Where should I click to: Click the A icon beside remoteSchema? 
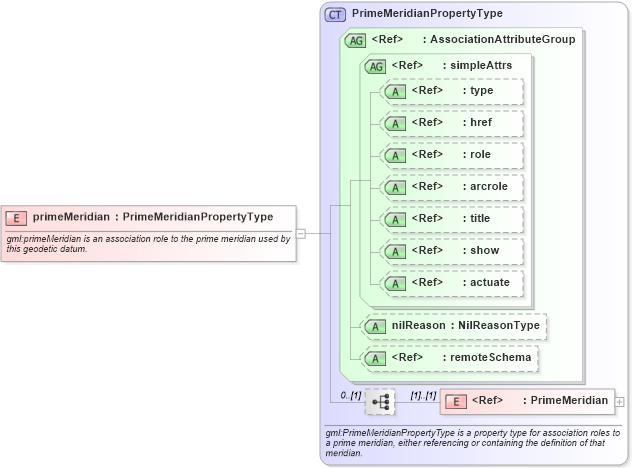[x=375, y=358]
